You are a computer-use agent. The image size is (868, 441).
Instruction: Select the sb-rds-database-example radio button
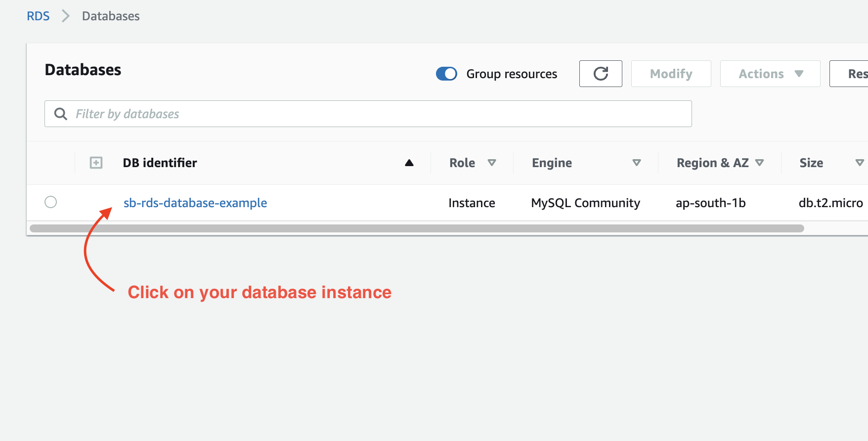click(51, 202)
